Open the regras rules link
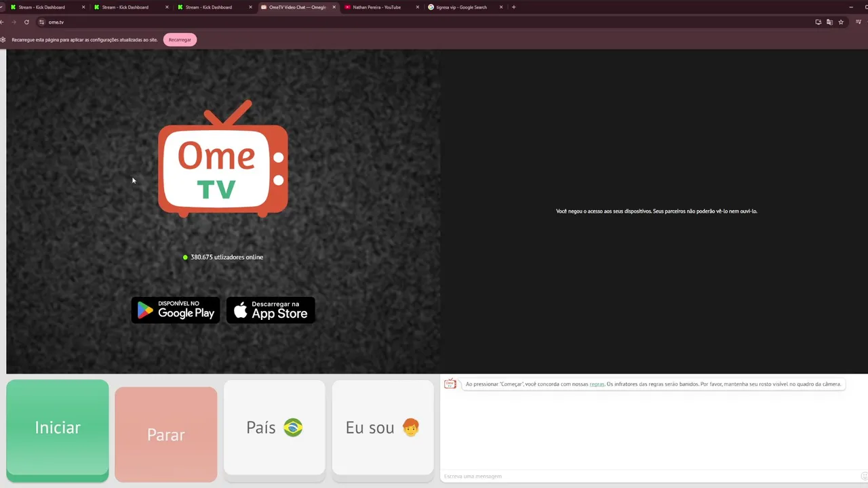Image resolution: width=868 pixels, height=488 pixels. pos(597,384)
